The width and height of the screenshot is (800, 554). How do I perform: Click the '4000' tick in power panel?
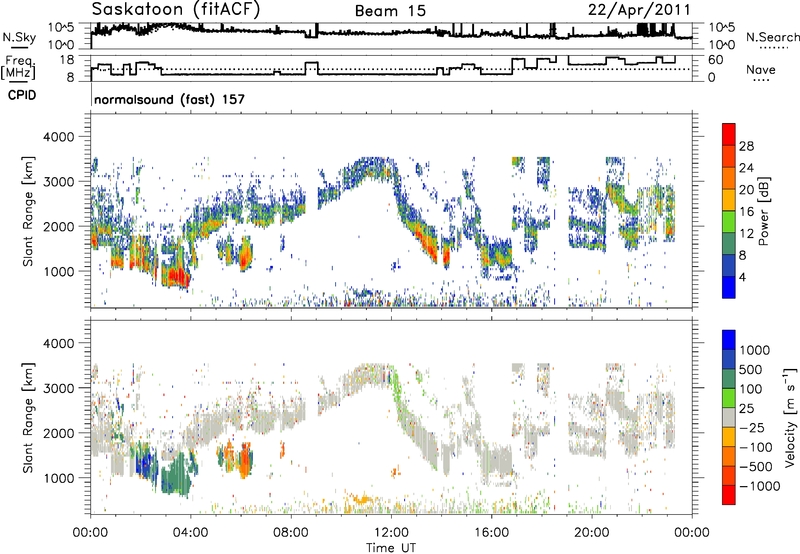(x=58, y=137)
